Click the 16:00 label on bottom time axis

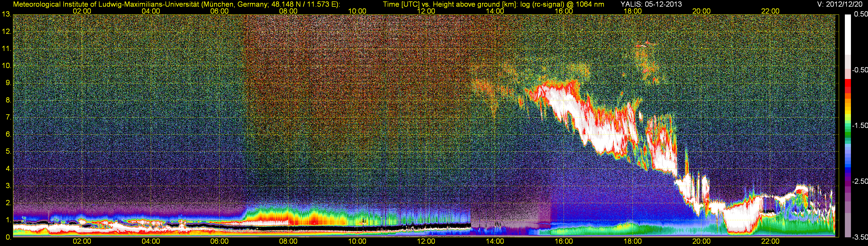click(564, 241)
